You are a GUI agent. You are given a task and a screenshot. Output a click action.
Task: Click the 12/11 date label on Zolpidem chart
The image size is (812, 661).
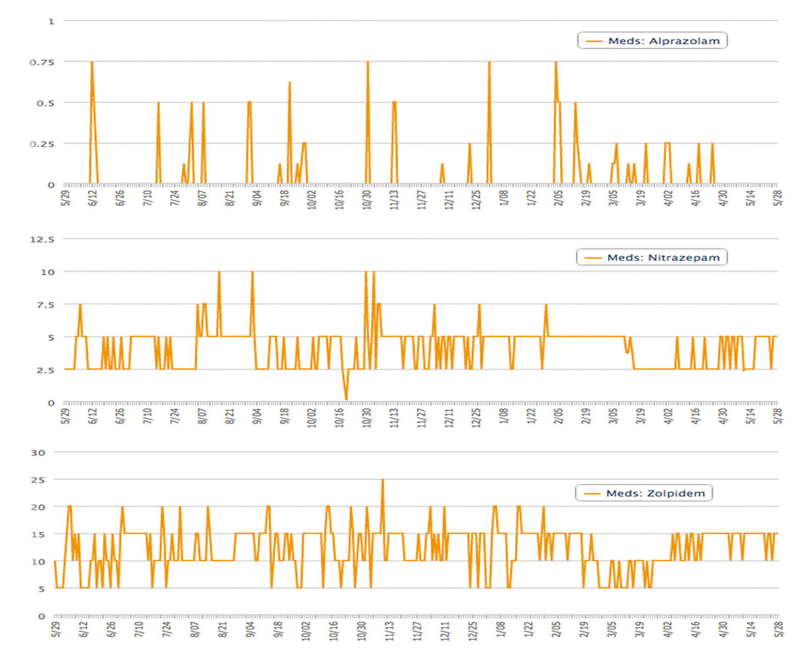coord(445,631)
